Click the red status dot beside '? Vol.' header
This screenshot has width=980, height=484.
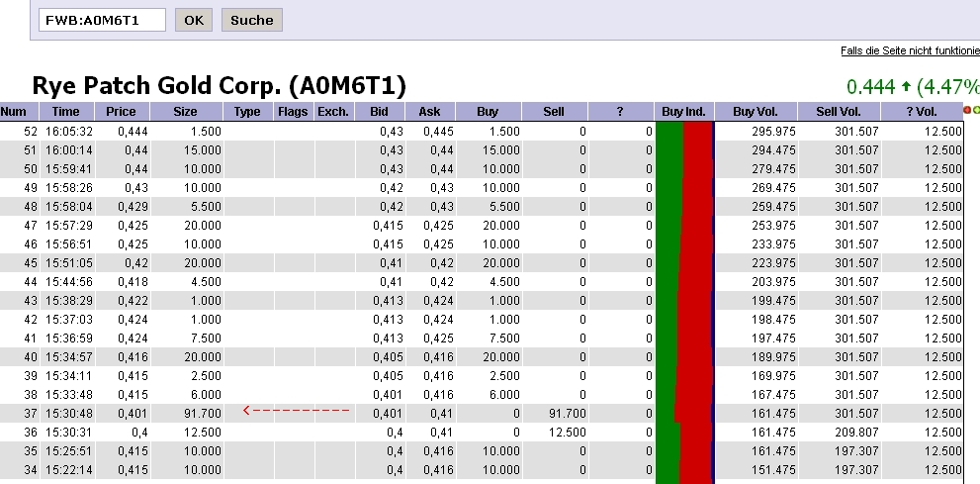coord(967,110)
